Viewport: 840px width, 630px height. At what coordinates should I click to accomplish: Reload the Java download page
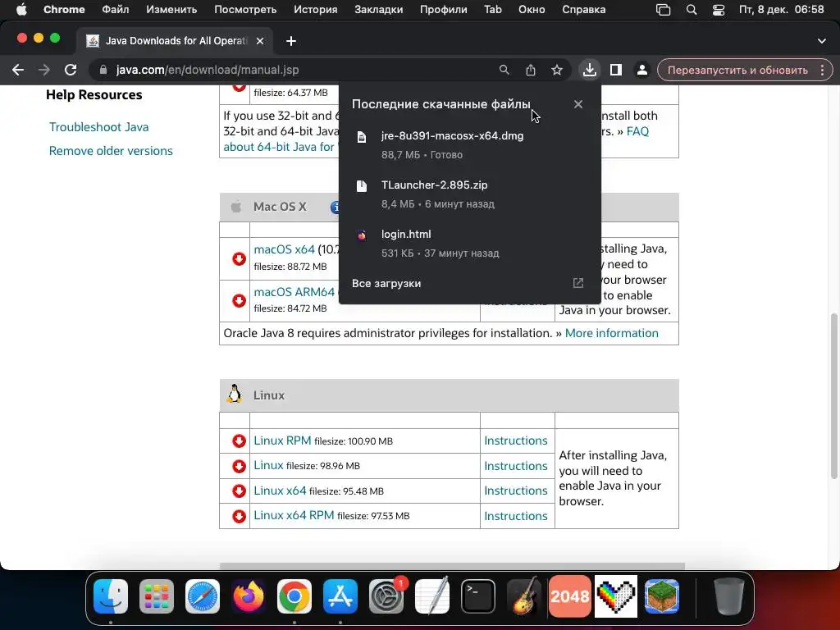point(71,70)
